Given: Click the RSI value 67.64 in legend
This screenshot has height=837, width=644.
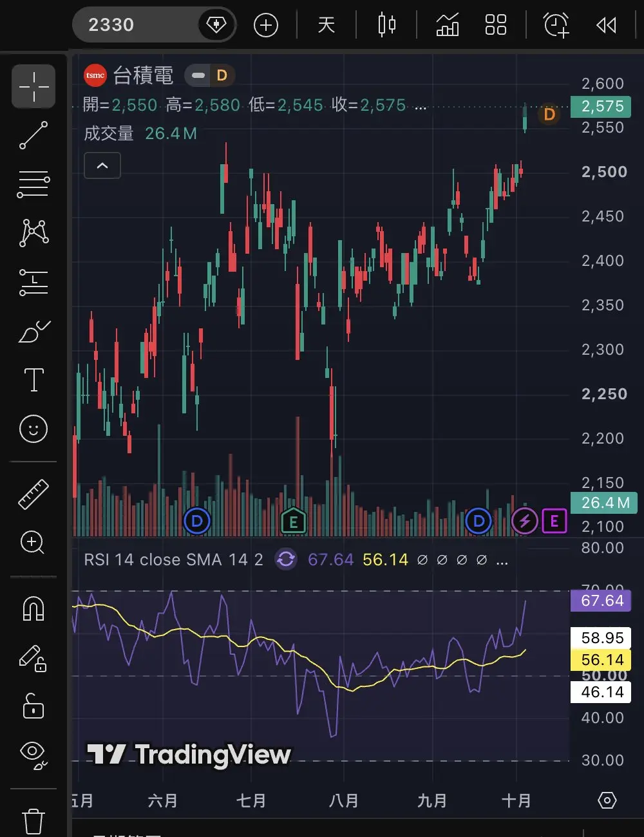Looking at the screenshot, I should 331,560.
